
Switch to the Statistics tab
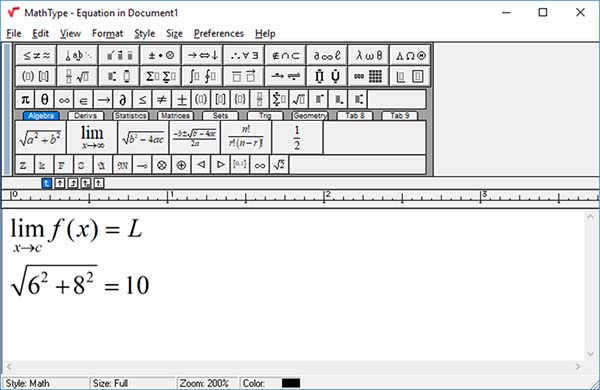130,116
